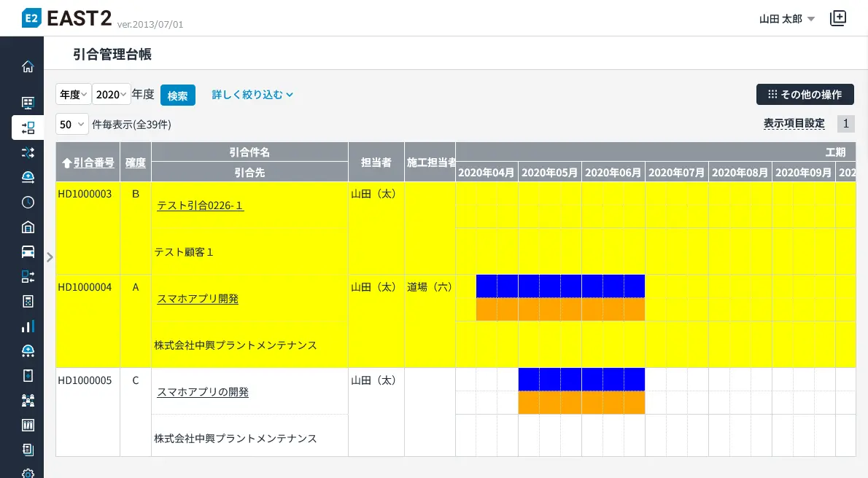Image resolution: width=868 pixels, height=478 pixels.
Task: Open the bar chart icon in the sidebar
Action: (x=28, y=326)
